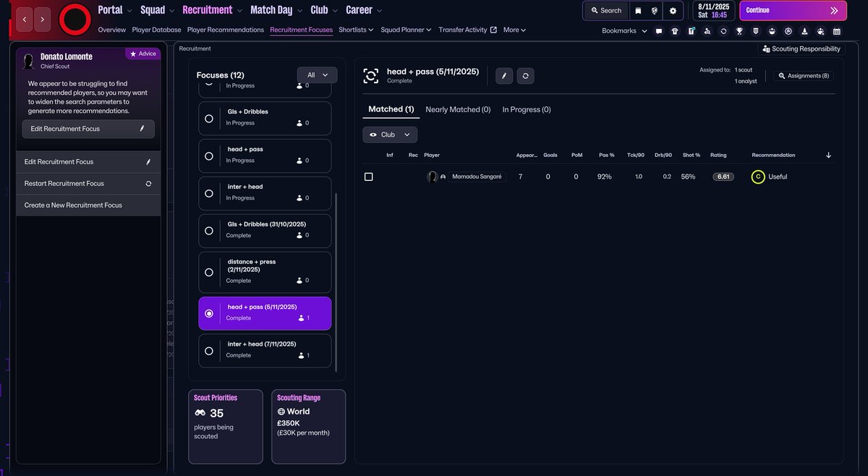This screenshot has width=868, height=476.
Task: Open the Player Database tab
Action: (156, 30)
